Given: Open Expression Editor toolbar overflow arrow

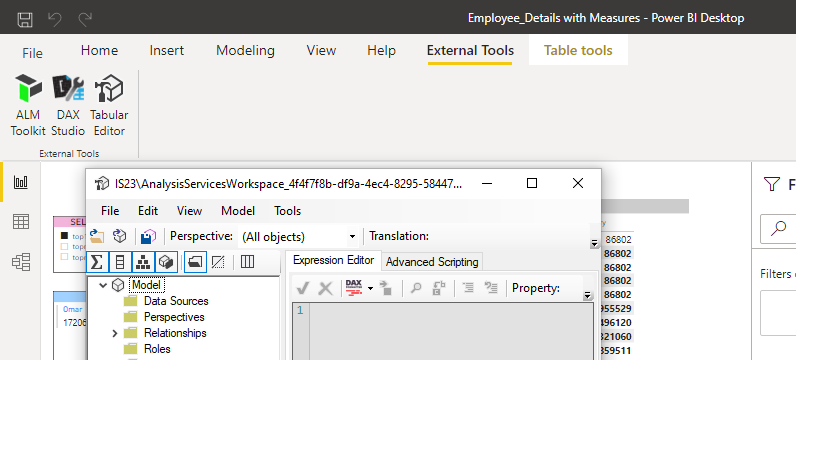Looking at the screenshot, I should pyautogui.click(x=588, y=296).
